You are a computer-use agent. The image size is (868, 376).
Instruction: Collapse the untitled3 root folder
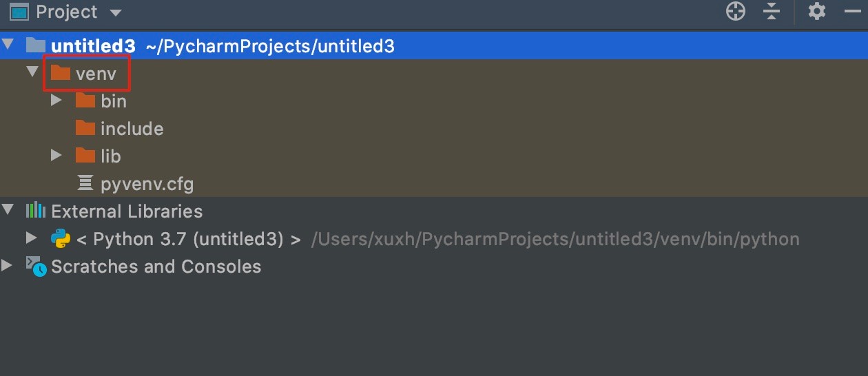(x=8, y=45)
